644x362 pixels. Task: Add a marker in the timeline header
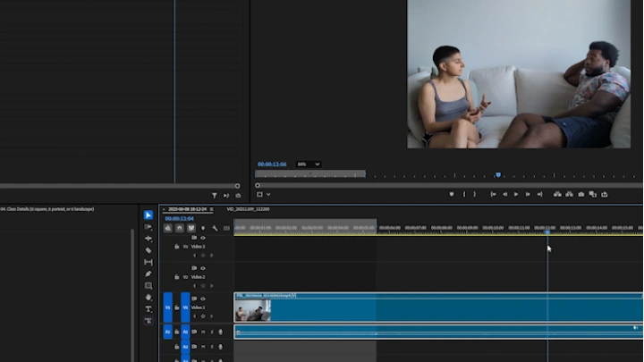click(x=203, y=228)
